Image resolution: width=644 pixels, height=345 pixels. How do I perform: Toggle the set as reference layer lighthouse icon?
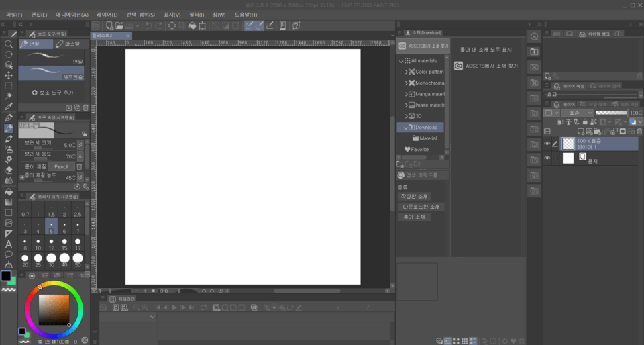[568, 122]
